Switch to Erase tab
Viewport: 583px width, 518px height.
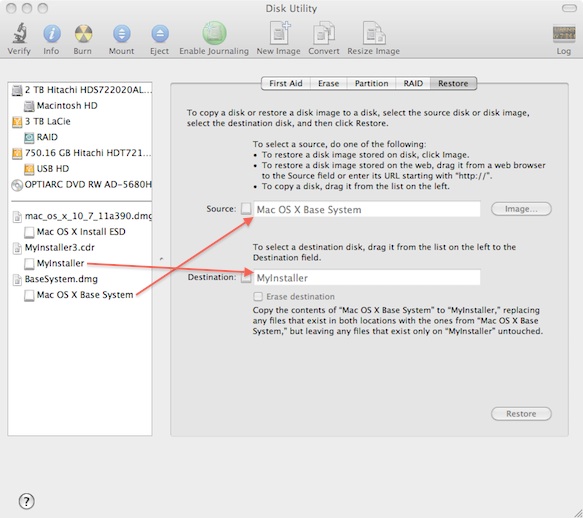(328, 83)
